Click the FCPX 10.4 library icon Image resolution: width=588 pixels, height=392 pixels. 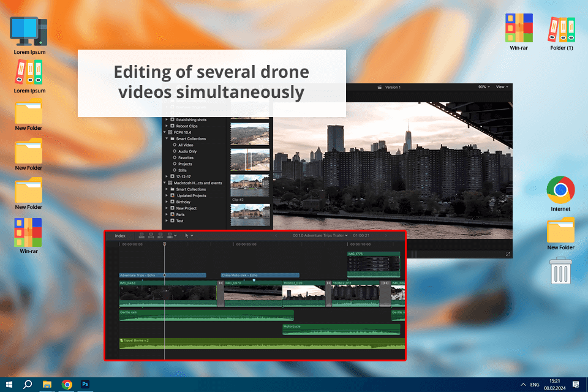pos(170,132)
